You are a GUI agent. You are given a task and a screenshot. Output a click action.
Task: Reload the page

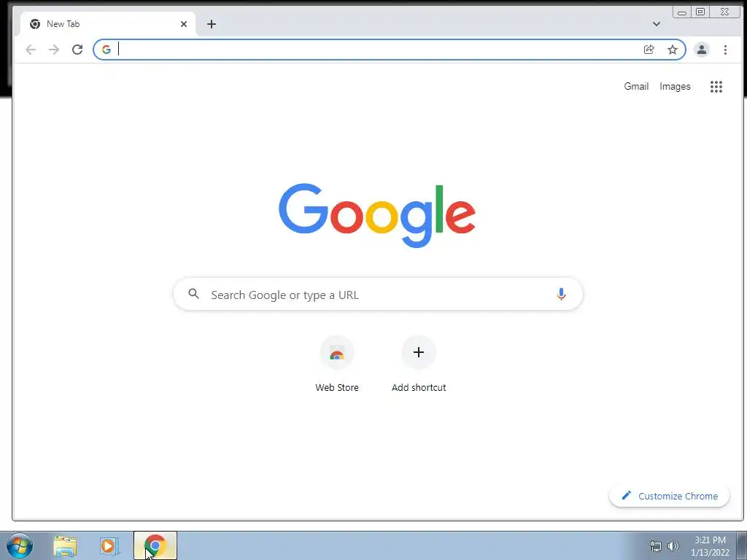click(77, 50)
